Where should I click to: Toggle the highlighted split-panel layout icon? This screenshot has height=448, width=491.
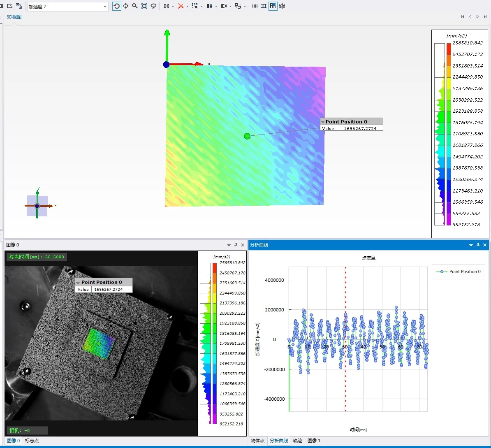273,6
